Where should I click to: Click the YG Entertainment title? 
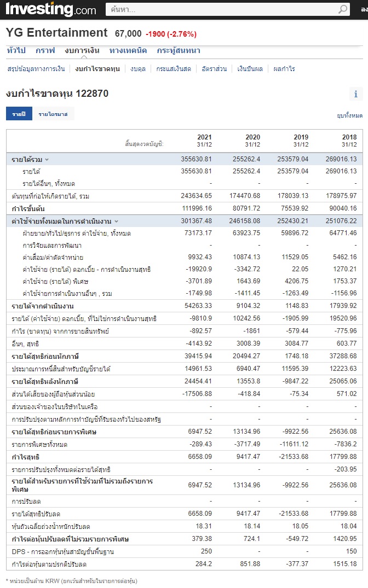pos(57,33)
